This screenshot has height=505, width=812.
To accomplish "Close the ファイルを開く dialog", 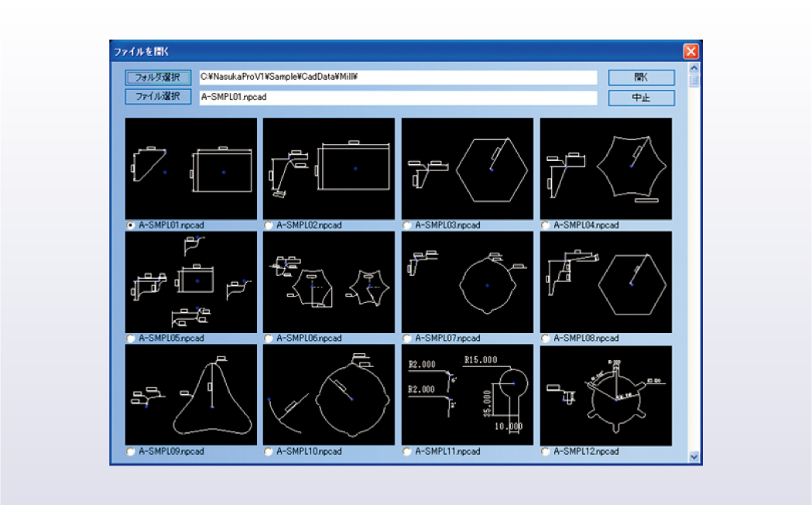I will pos(690,51).
